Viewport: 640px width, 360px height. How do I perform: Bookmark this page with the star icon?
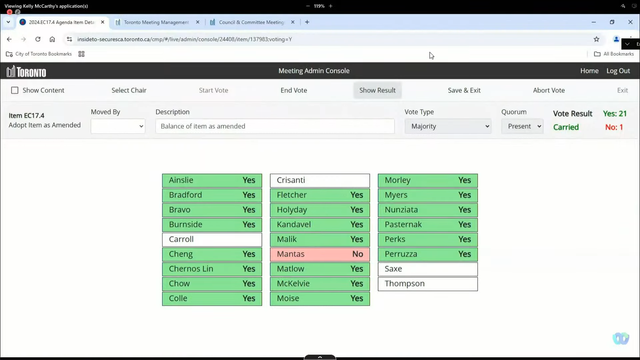click(x=596, y=39)
